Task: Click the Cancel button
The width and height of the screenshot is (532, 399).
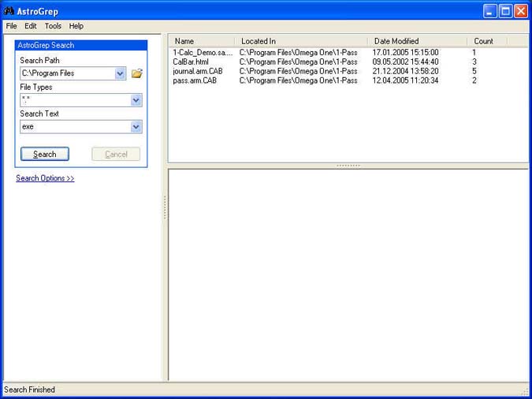Action: pos(116,154)
